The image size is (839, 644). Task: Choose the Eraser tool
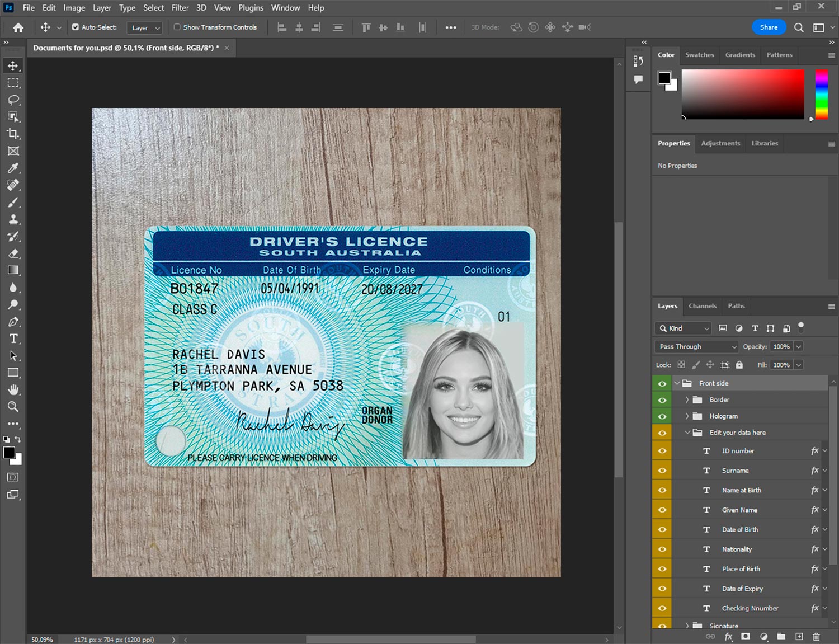pos(13,253)
